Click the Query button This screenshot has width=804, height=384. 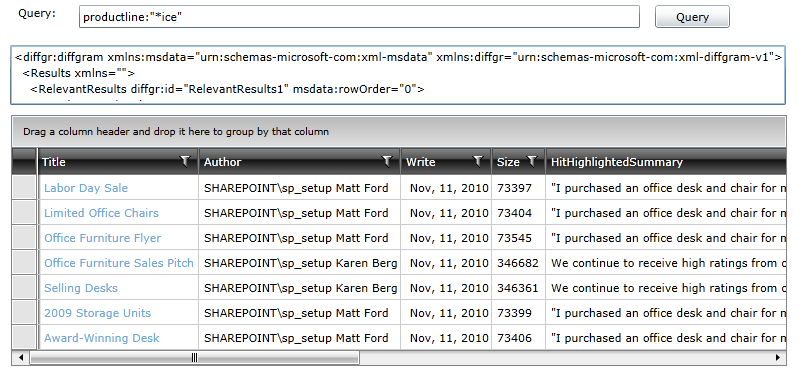692,17
